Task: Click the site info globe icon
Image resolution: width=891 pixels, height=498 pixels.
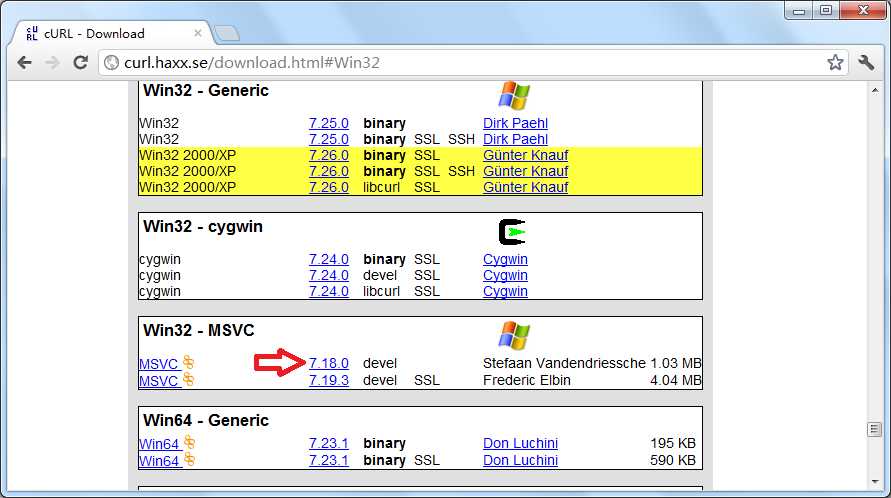Action: pos(112,63)
